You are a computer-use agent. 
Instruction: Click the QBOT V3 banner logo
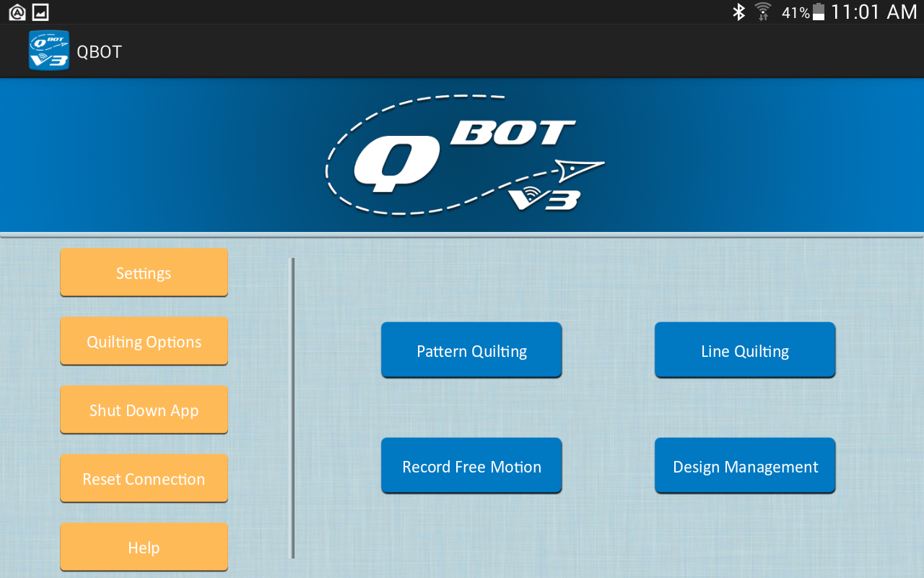(464, 154)
